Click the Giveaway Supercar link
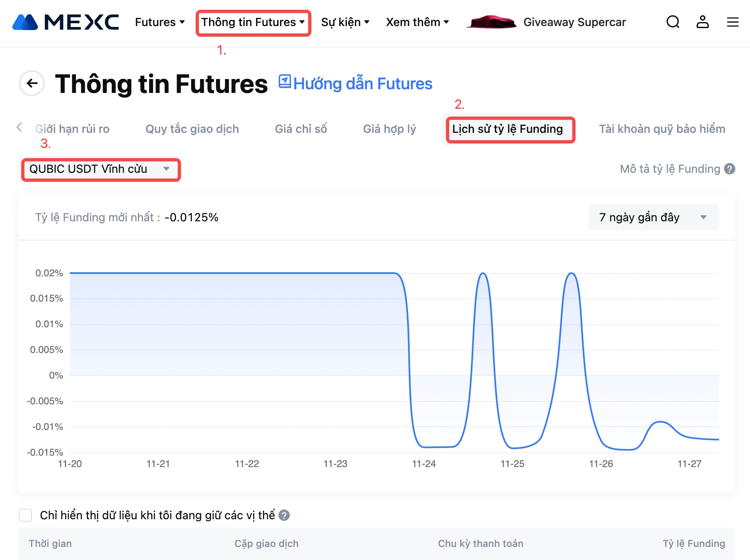This screenshot has width=750, height=560. [x=574, y=22]
